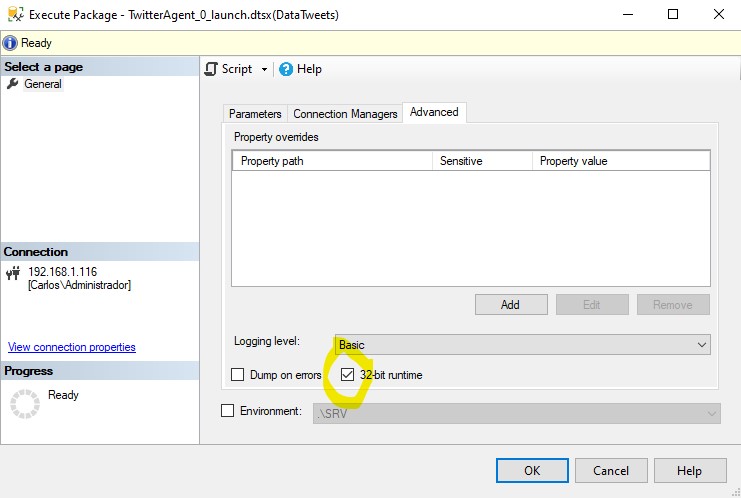Screen dimensions: 741x498
Task: Click the Script toolbar icon
Action: pos(211,69)
